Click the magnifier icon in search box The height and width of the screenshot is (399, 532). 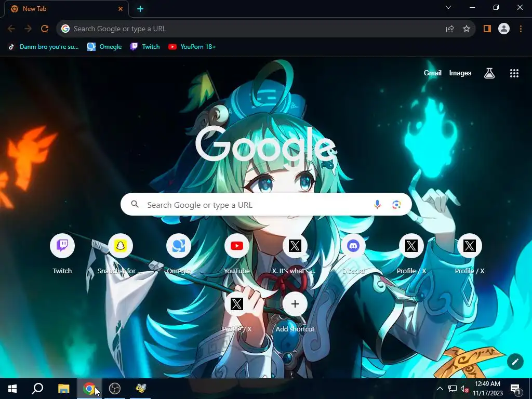135,204
